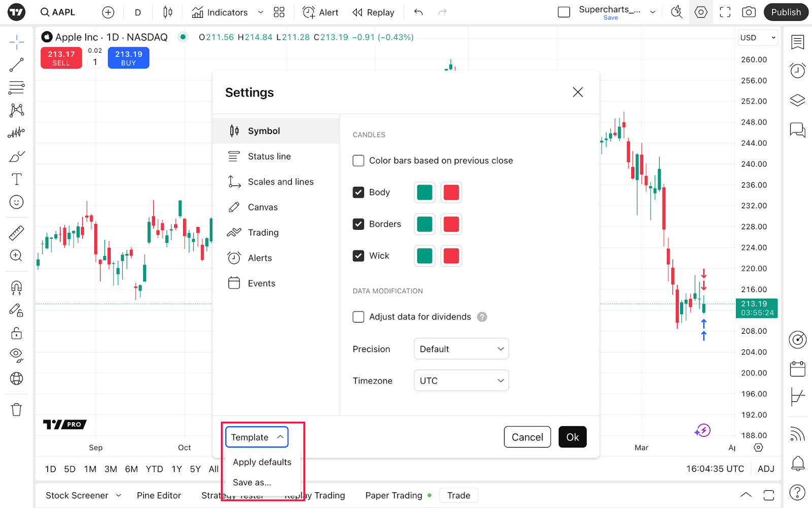Open the chats panel icon
The image size is (812, 508).
798,130
